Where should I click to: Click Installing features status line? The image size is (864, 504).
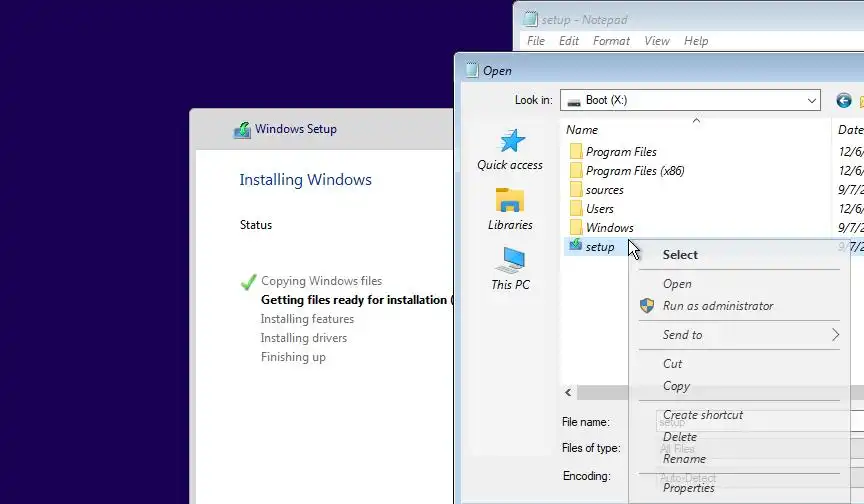click(x=307, y=319)
